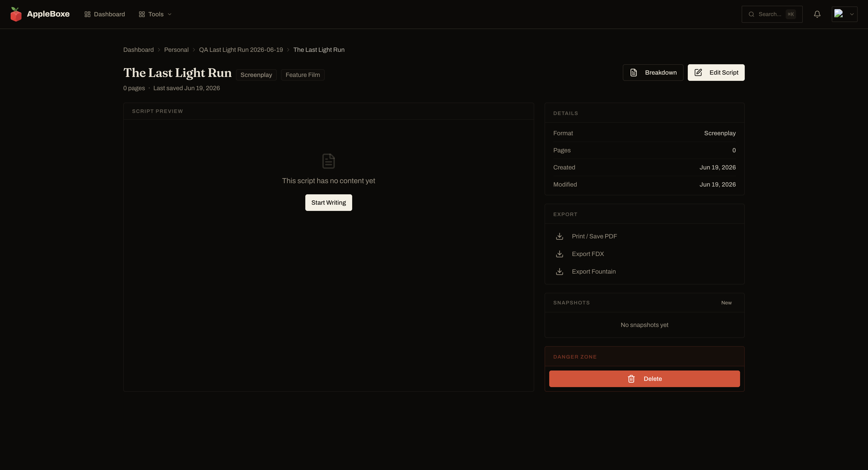Click download icon next to Export FDX
The image size is (868, 470).
coord(559,254)
